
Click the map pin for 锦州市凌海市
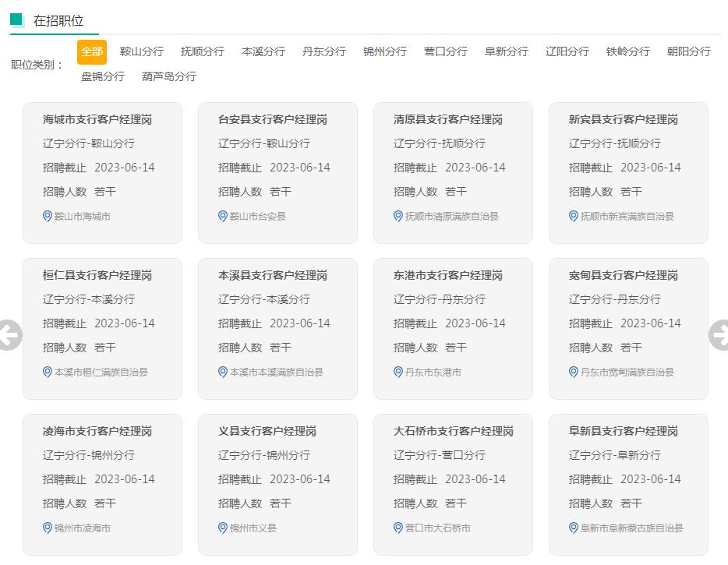pos(46,528)
